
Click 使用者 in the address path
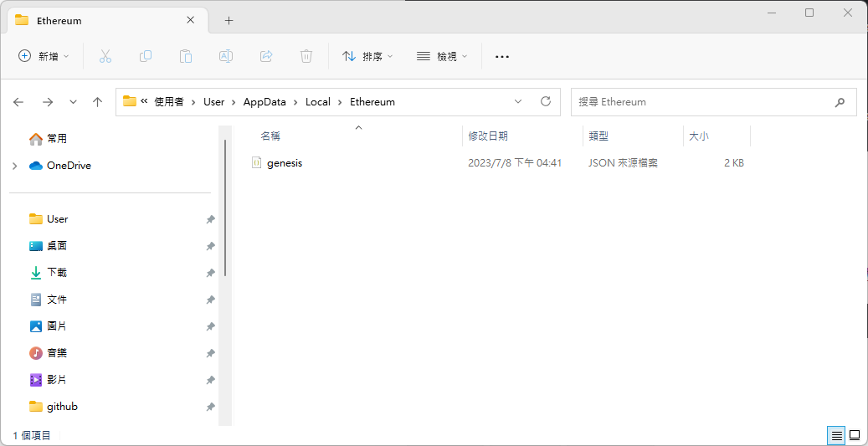169,102
